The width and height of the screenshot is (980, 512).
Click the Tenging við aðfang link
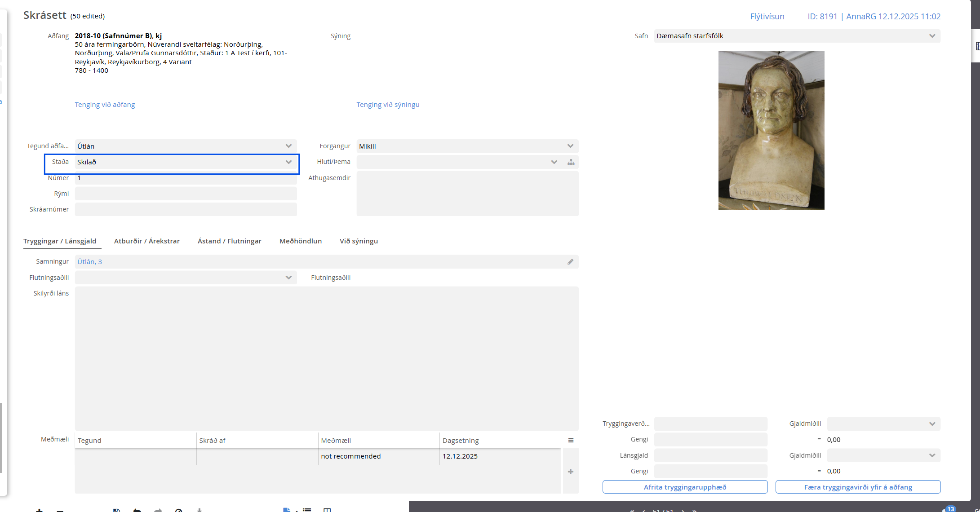click(x=105, y=105)
